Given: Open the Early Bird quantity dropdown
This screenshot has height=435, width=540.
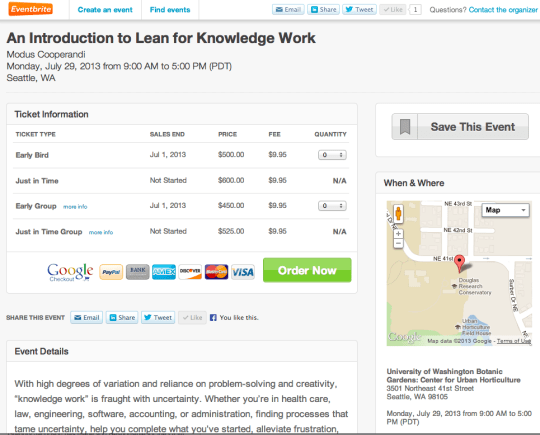Looking at the screenshot, I should click(x=332, y=155).
